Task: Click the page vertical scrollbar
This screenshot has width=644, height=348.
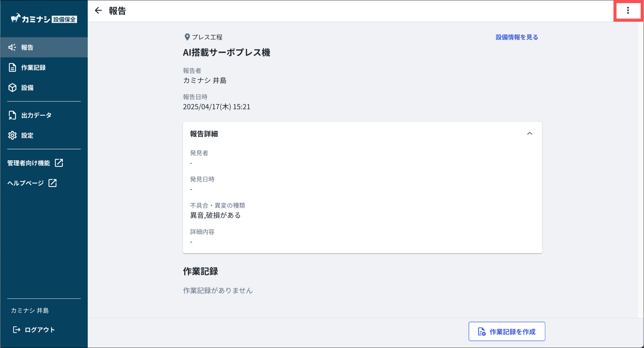Action: point(640,170)
